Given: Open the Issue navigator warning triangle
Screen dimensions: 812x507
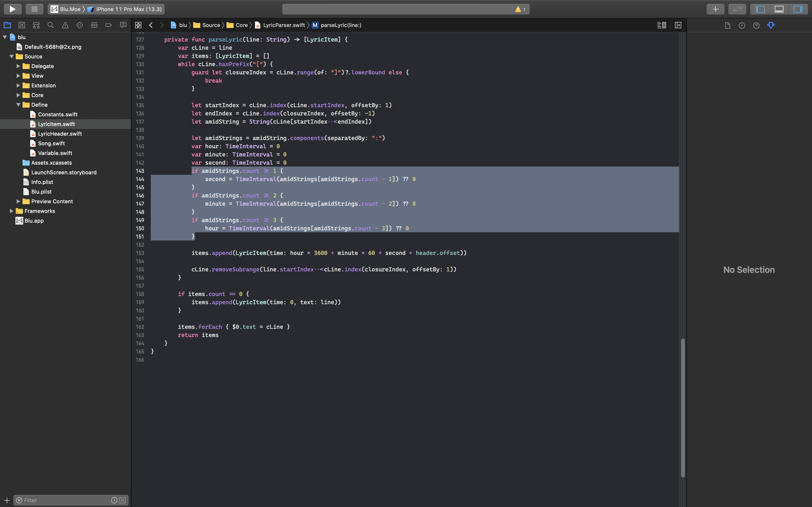Looking at the screenshot, I should [x=65, y=25].
